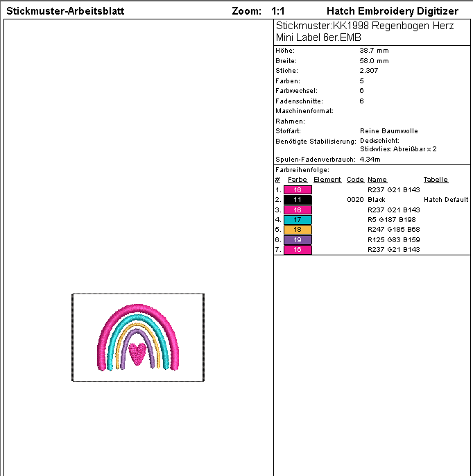473x476 pixels.
Task: Click the Stoffart value Reine Baumwolle
Action: click(388, 130)
